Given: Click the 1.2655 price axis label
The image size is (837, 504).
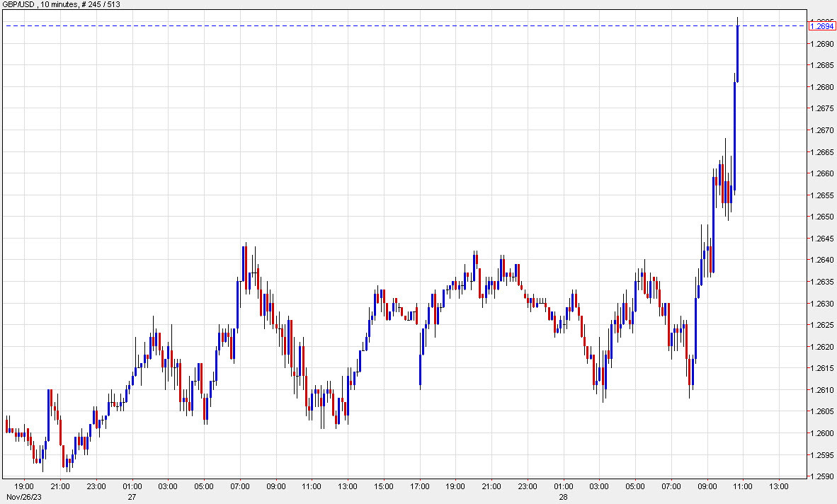Looking at the screenshot, I should (x=821, y=195).
